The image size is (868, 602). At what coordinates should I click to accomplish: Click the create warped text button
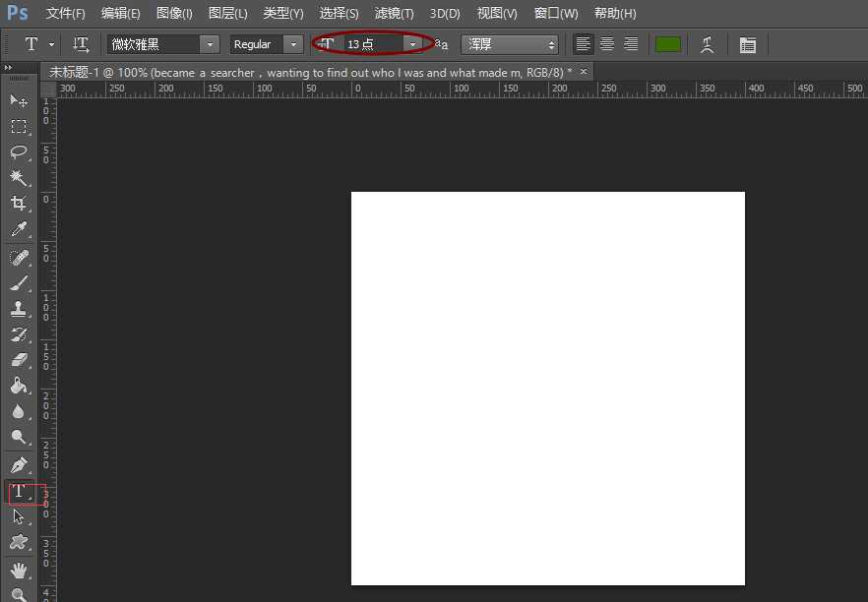coord(707,44)
